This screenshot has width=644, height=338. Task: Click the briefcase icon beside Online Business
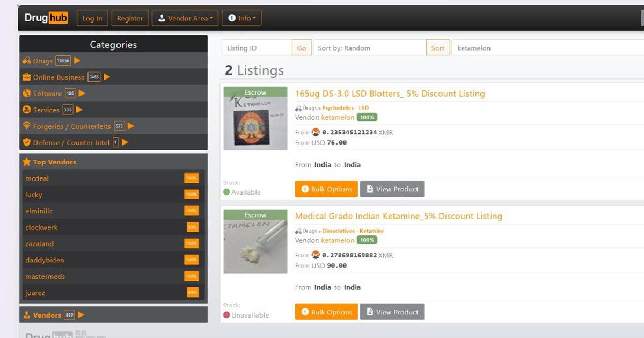[x=26, y=77]
